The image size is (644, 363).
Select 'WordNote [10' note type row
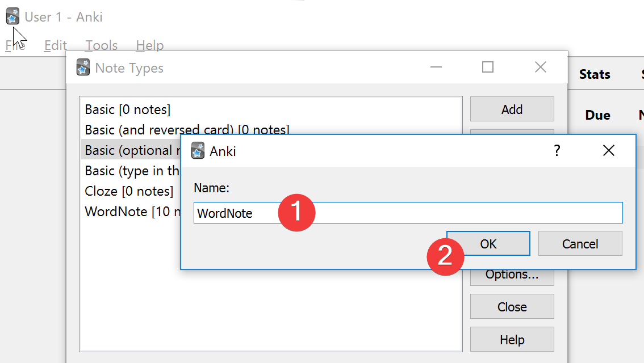pyautogui.click(x=131, y=212)
